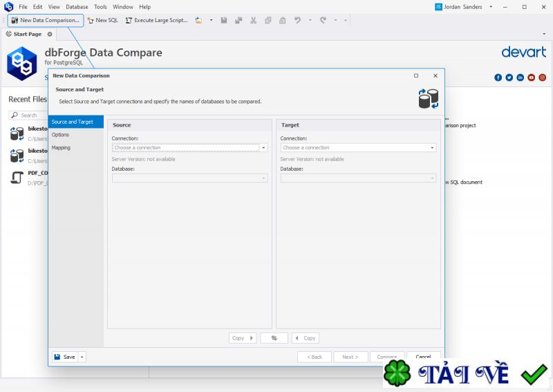Screen dimensions: 553x392
Task: Open the Facebook social icon
Action: click(498, 77)
